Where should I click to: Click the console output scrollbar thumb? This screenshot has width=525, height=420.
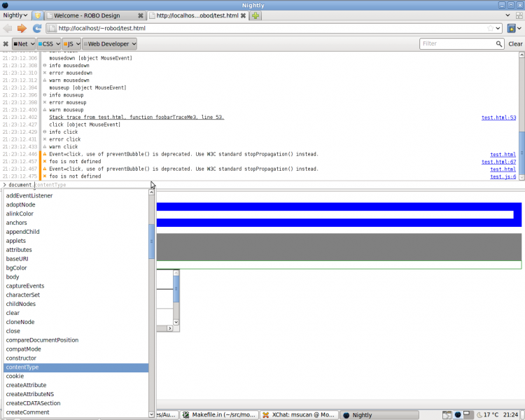coord(521,153)
